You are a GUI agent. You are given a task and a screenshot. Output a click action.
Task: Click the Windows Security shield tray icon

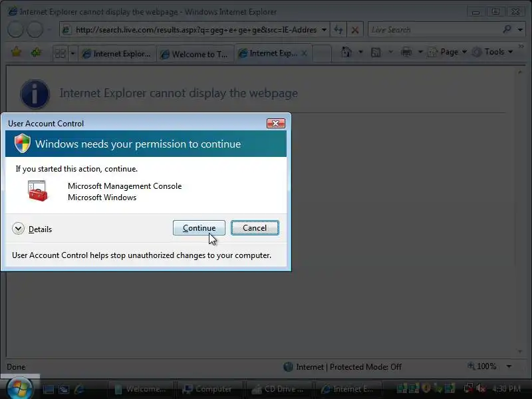426,388
